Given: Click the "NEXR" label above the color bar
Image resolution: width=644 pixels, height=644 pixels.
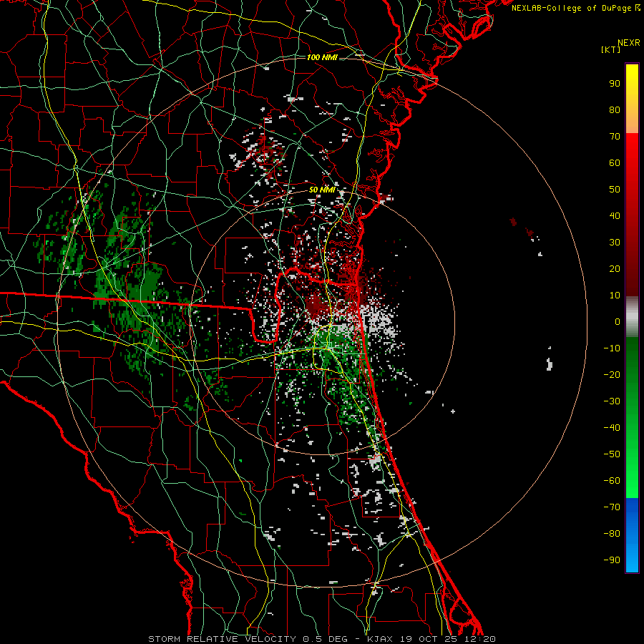Looking at the screenshot, I should 629,43.
